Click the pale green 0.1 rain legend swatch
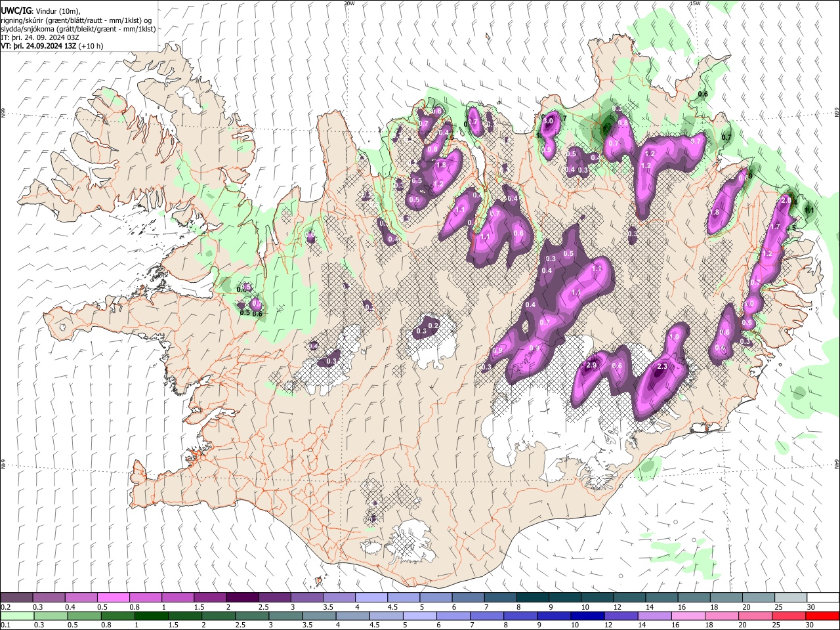 [17, 616]
